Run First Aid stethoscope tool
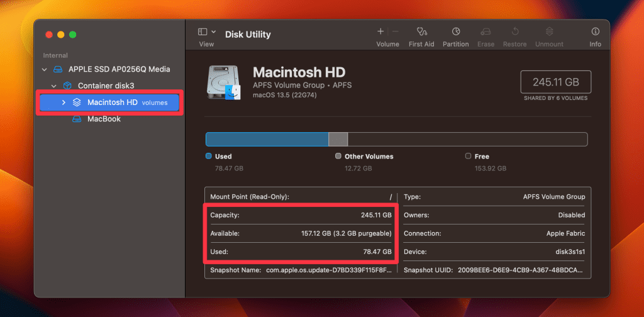This screenshot has width=644, height=317. pos(421,31)
